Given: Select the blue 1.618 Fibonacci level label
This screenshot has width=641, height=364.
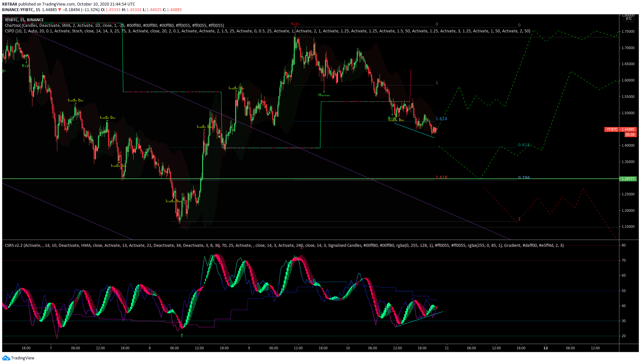Looking at the screenshot, I should click(441, 119).
